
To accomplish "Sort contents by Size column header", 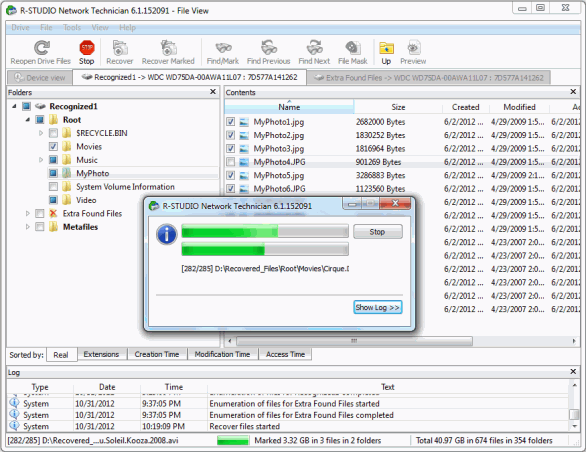I will (x=398, y=107).
